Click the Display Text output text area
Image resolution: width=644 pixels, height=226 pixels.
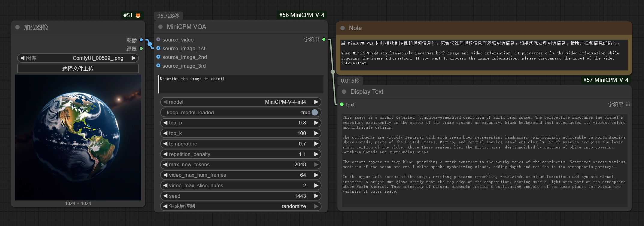click(485, 160)
